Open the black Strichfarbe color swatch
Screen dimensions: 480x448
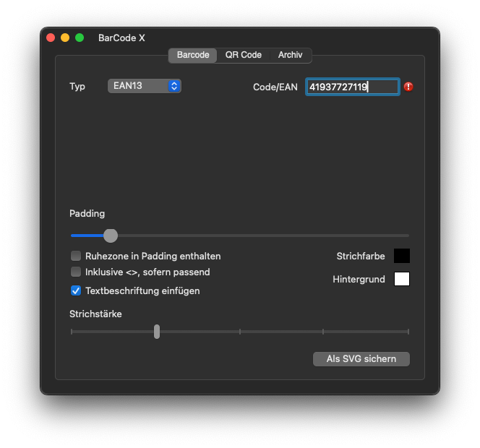point(402,256)
